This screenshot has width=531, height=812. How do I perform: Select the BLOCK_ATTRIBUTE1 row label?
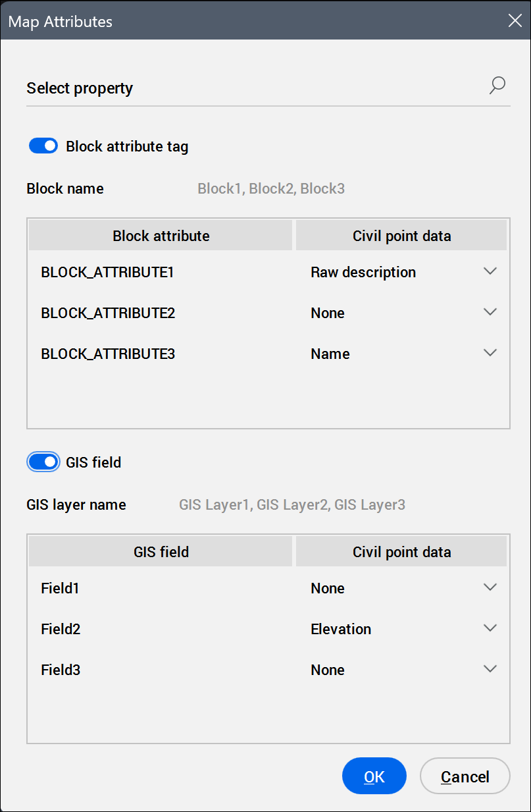(x=107, y=272)
